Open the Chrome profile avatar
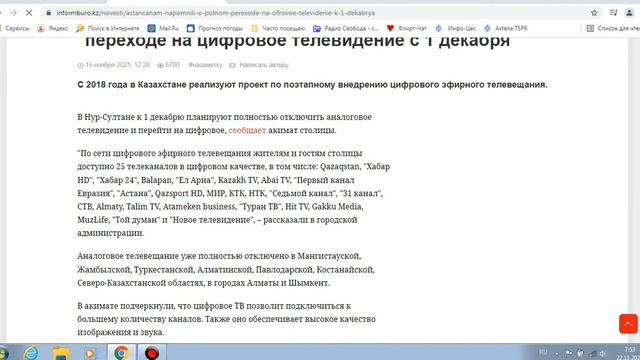This screenshot has width=640, height=360. click(x=629, y=13)
